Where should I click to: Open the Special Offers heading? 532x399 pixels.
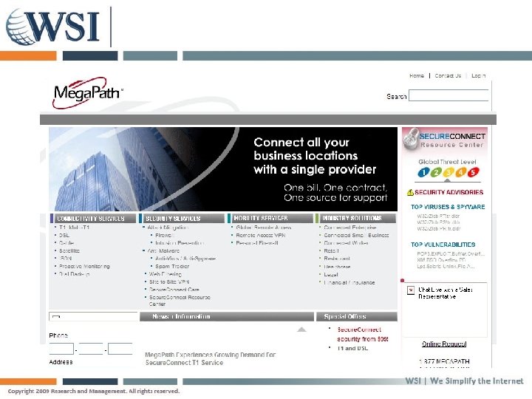357,316
